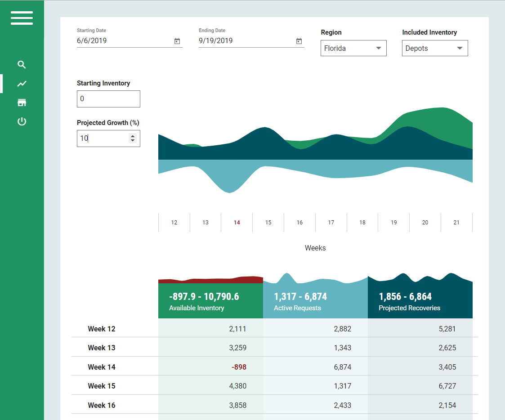Viewport: 505px width, 420px height.
Task: Open the Starting Date calendar picker
Action: (177, 41)
